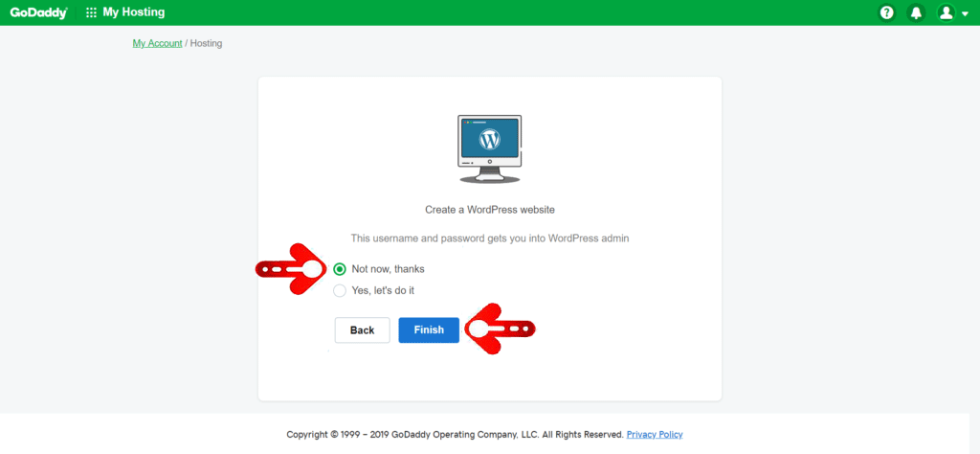Expand the account dropdown arrow
Viewport: 980px width, 454px height.
coord(965,13)
